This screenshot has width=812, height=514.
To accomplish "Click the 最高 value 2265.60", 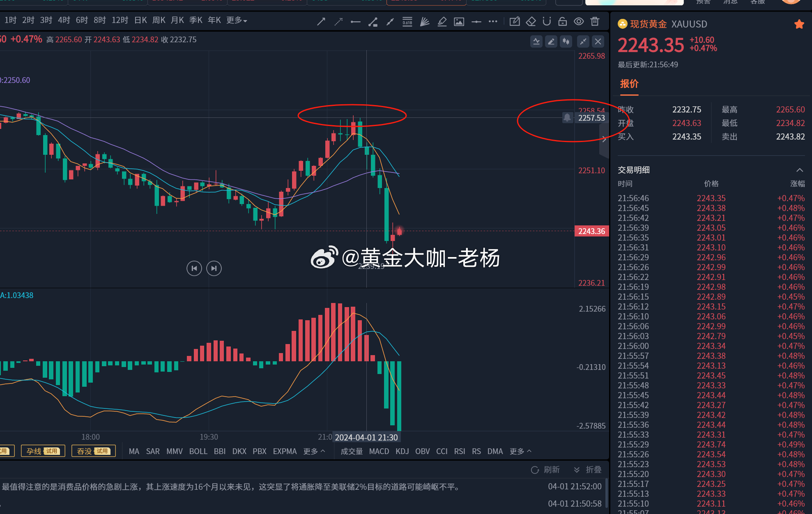I will pyautogui.click(x=790, y=110).
